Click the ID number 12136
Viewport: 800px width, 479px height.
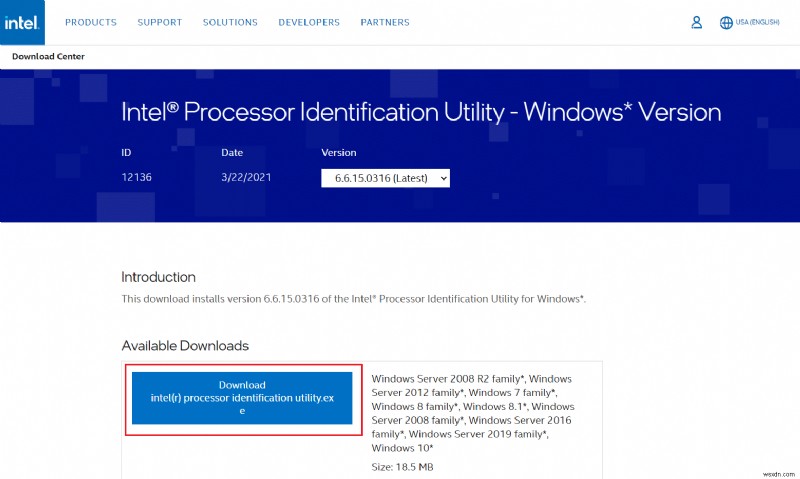tap(135, 178)
